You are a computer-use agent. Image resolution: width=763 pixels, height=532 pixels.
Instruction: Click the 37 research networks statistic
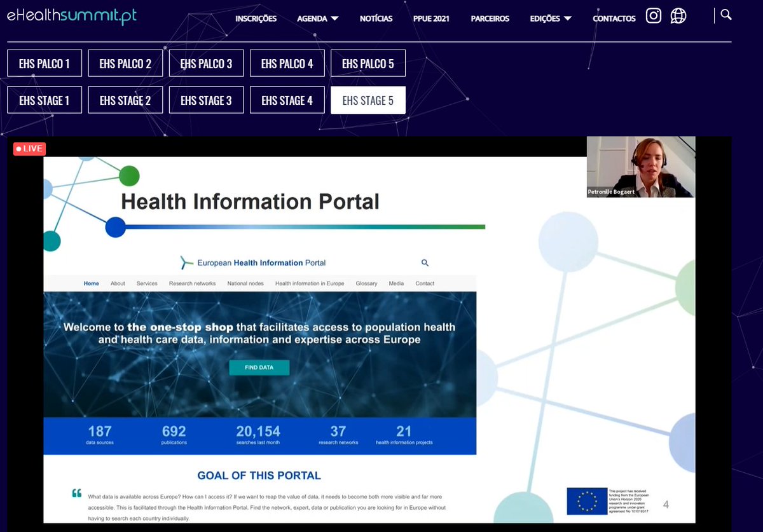click(338, 435)
